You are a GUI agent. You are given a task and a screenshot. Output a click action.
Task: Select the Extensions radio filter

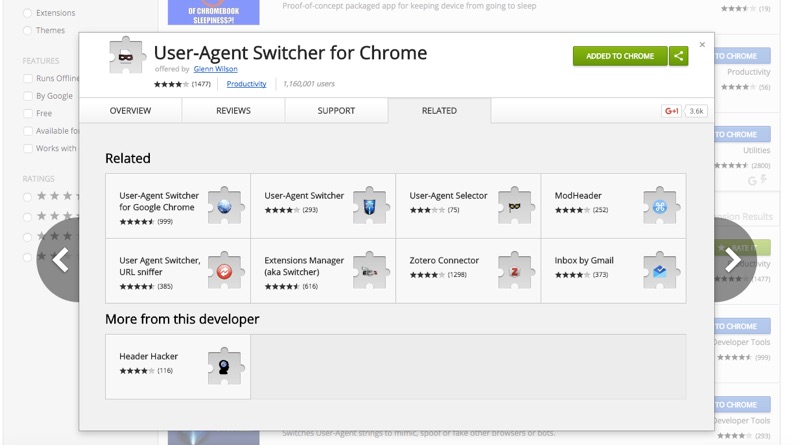tap(28, 13)
